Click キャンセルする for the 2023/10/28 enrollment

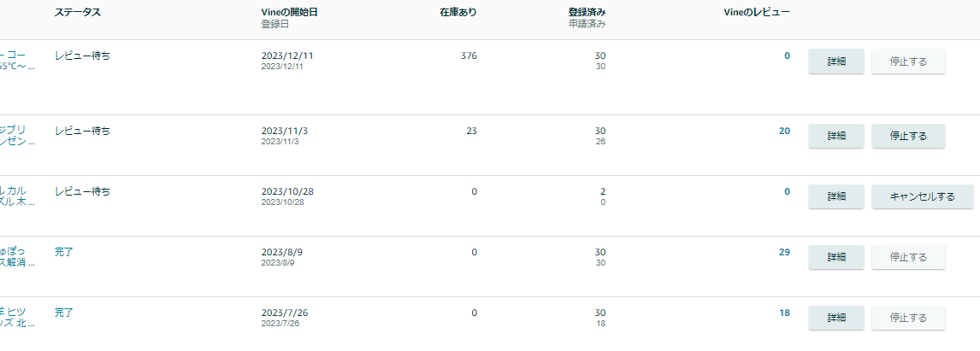tap(922, 196)
